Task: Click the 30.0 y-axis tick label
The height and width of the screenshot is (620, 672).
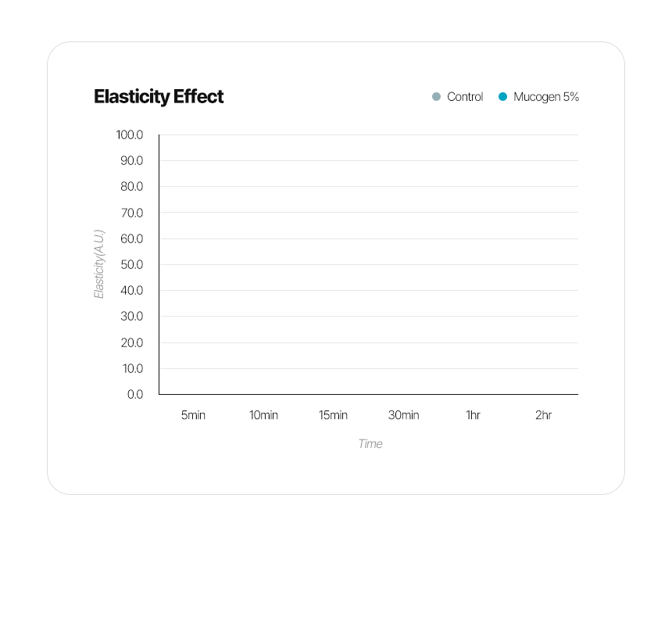Action: pos(131,317)
